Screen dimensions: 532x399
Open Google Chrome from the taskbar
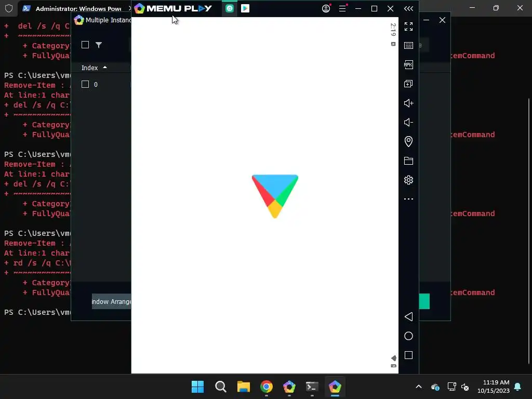coord(267,387)
